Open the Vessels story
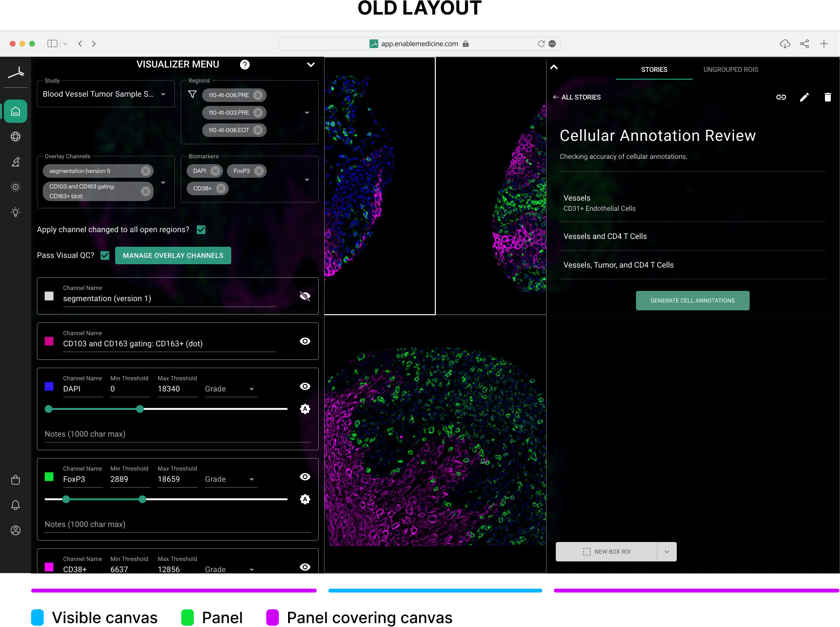 click(x=692, y=203)
